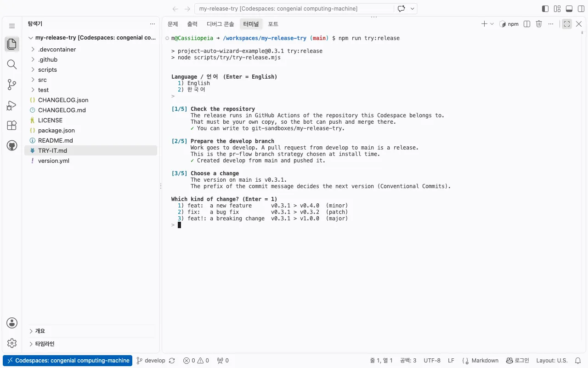Viewport: 588px width, 368px height.
Task: Create a new terminal with the plus icon
Action: pos(484,24)
